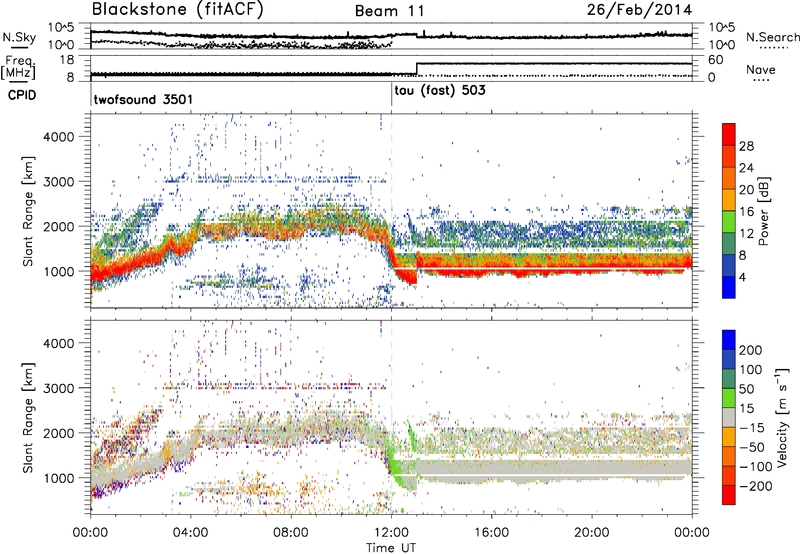The image size is (800, 554).
Task: Click "-50" on the velocity colorbar
Action: [x=751, y=448]
